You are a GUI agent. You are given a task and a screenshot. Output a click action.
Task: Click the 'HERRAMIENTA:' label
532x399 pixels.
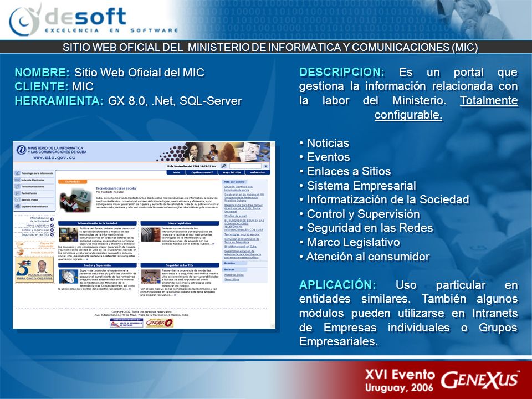tap(59, 101)
